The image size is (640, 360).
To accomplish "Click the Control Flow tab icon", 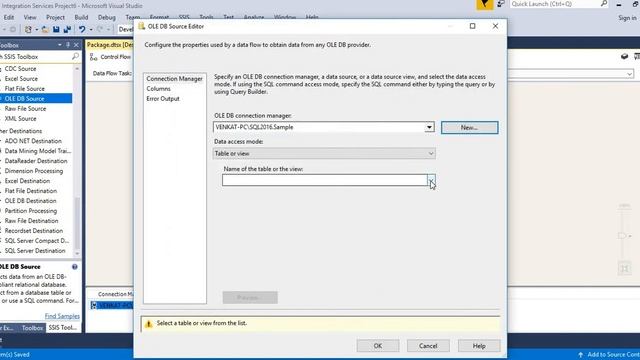I will (x=93, y=57).
